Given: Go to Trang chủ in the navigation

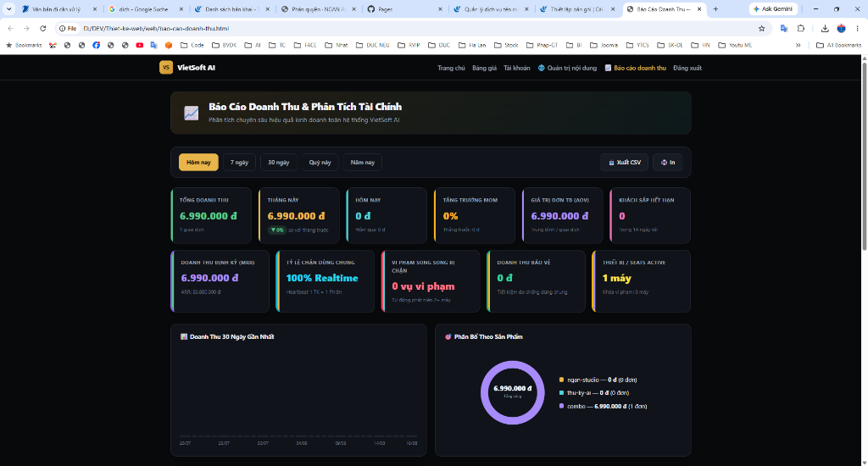Looking at the screenshot, I should pyautogui.click(x=451, y=68).
